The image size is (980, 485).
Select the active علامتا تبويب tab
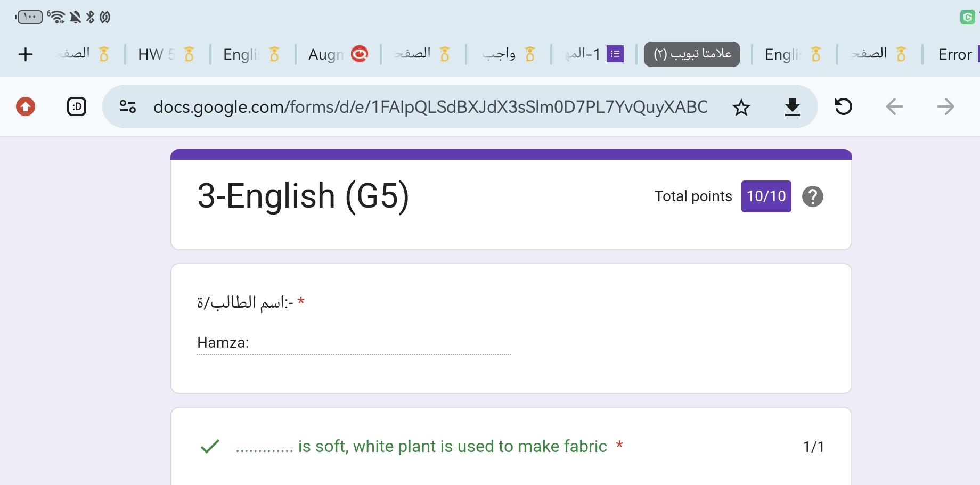click(x=692, y=54)
